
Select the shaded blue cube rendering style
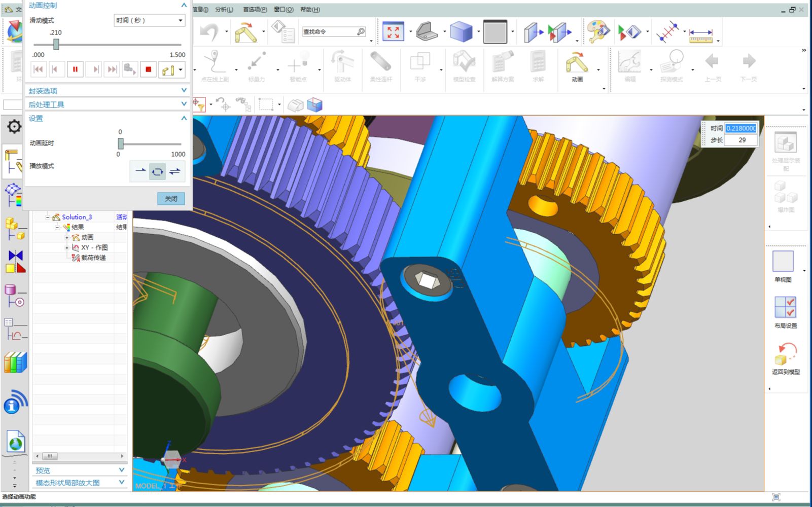click(x=461, y=32)
